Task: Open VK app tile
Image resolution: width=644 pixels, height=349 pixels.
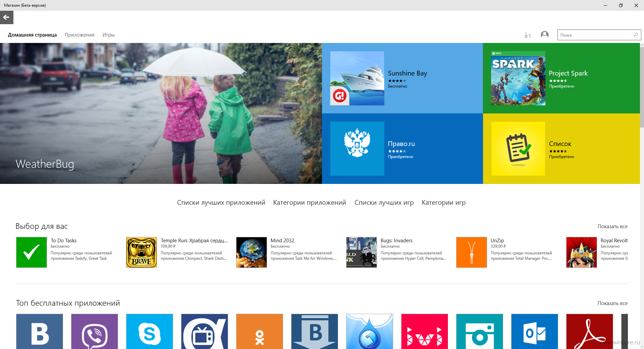Action: click(40, 332)
